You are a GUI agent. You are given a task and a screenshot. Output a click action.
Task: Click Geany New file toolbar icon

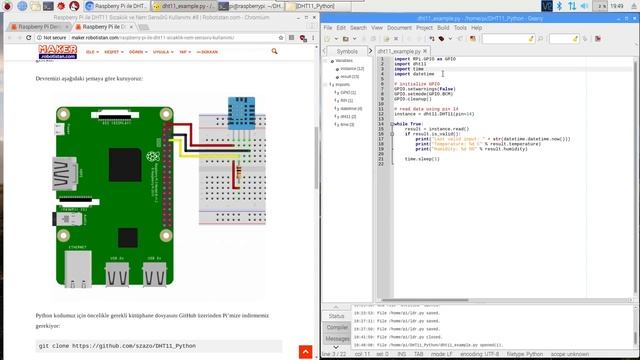[327, 39]
